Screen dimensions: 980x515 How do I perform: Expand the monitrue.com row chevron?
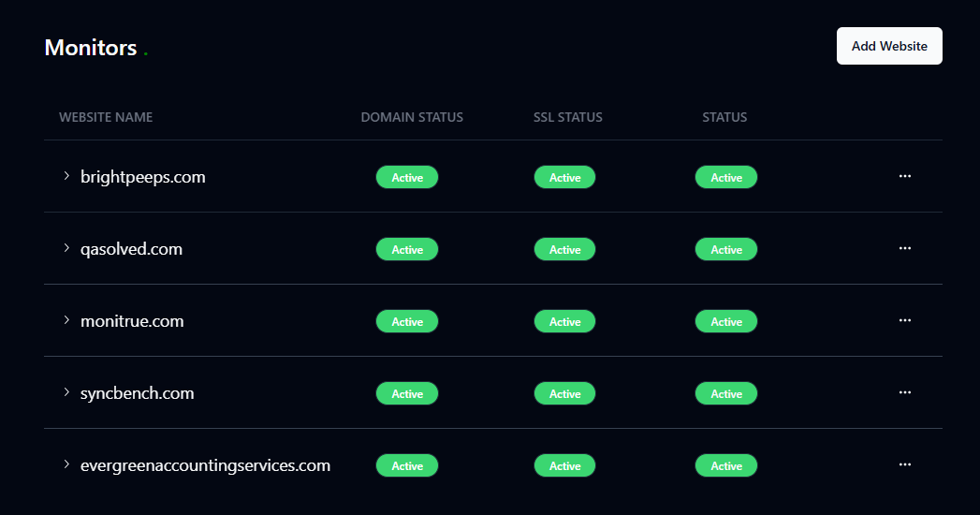point(66,320)
